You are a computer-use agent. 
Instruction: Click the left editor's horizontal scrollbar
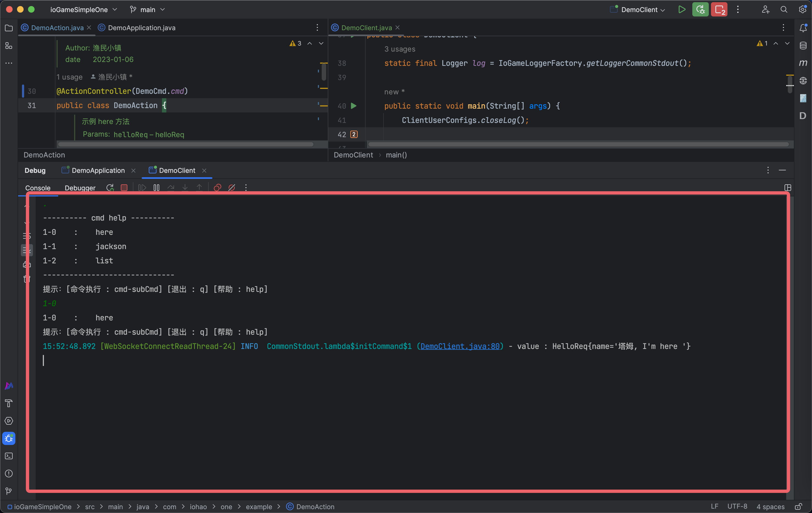pos(186,144)
